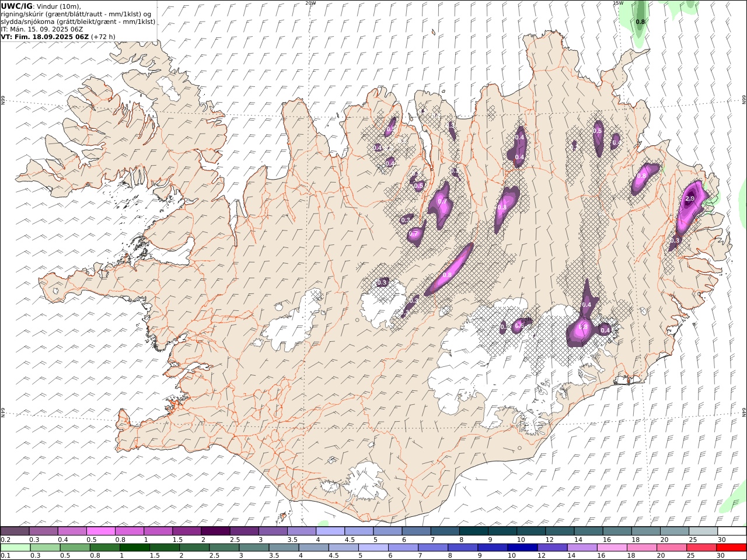Viewport: 747px width, 560px height.
Task: Click the light lavender 4 swatch in the upper legend
Action: point(330,531)
